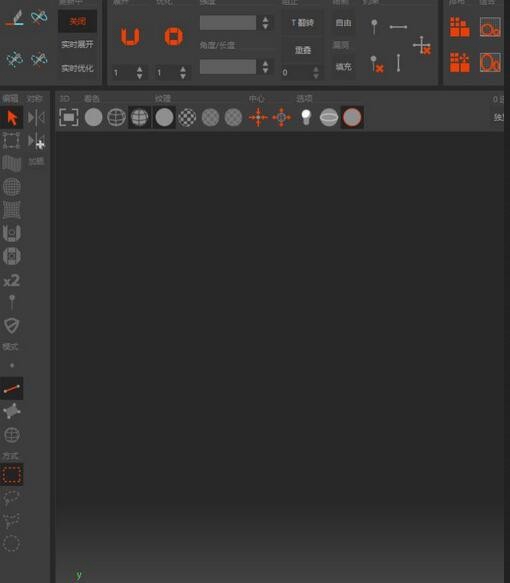The width and height of the screenshot is (510, 583).
Task: Toggle the 关闭 auto-update option
Action: (x=77, y=21)
